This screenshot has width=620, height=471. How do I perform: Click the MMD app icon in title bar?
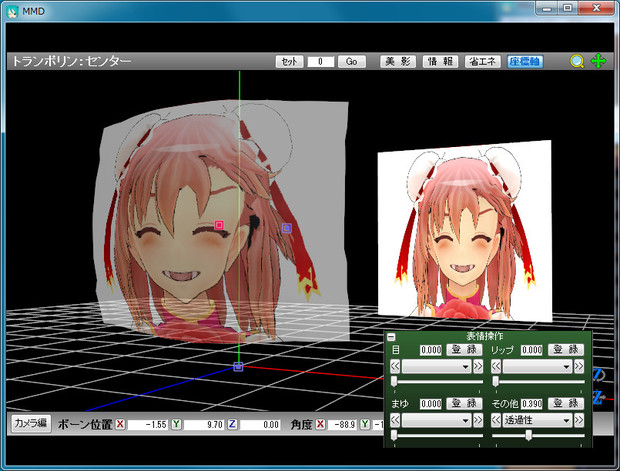[x=12, y=11]
